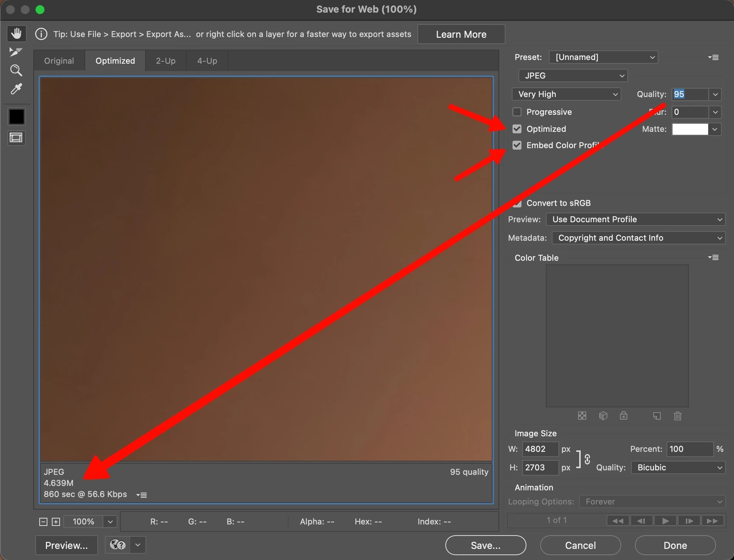Open the JPEG file format dropdown
734x560 pixels.
(573, 76)
